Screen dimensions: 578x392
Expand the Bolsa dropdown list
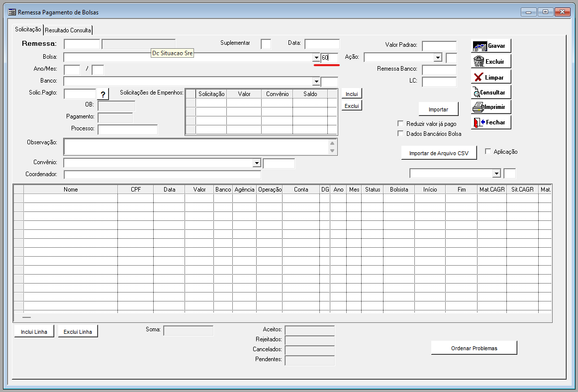click(316, 58)
